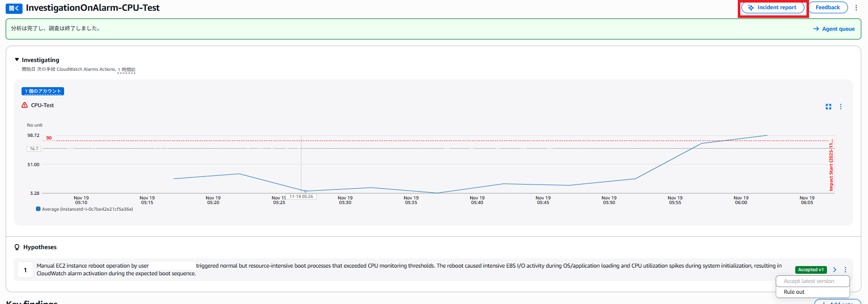Click the Incident report sparkle button

[x=772, y=8]
